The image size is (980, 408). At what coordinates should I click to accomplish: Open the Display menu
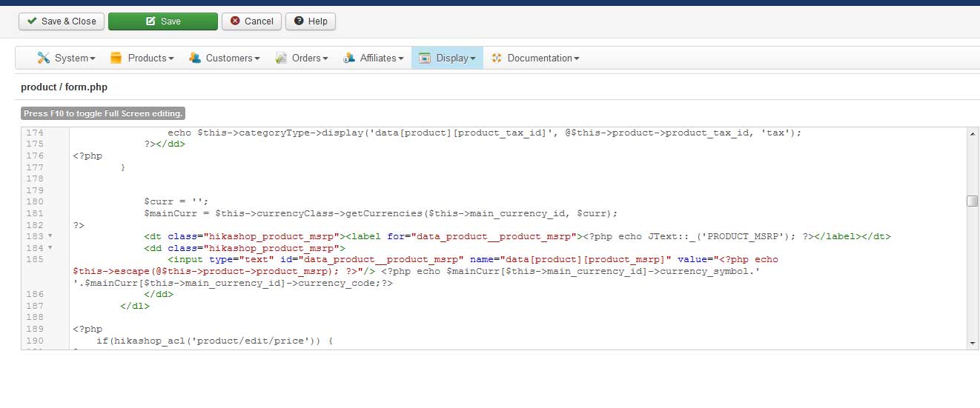(x=447, y=58)
